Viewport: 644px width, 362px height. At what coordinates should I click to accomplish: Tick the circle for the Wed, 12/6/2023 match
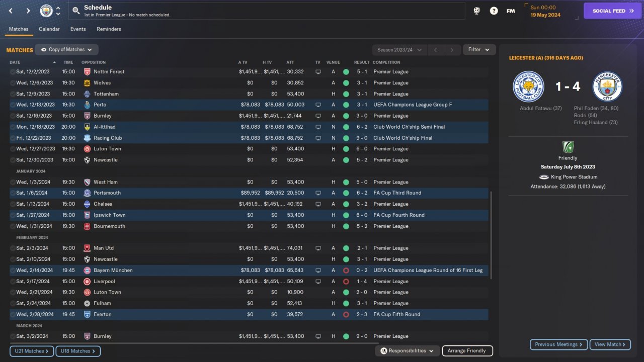pos(13,83)
